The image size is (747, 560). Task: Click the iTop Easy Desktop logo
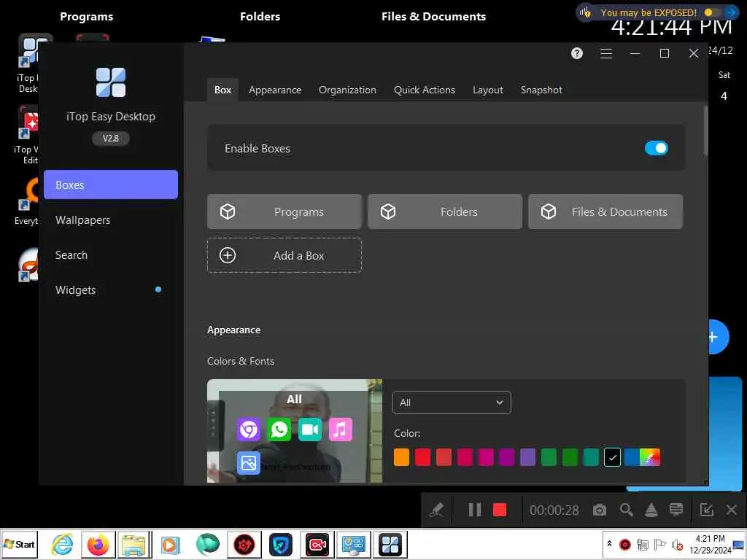(x=111, y=82)
